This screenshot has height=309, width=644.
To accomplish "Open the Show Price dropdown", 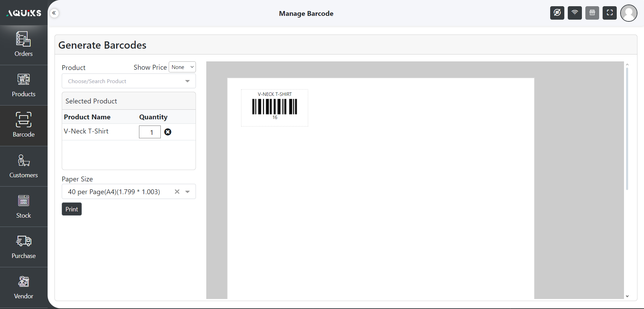I will 182,67.
